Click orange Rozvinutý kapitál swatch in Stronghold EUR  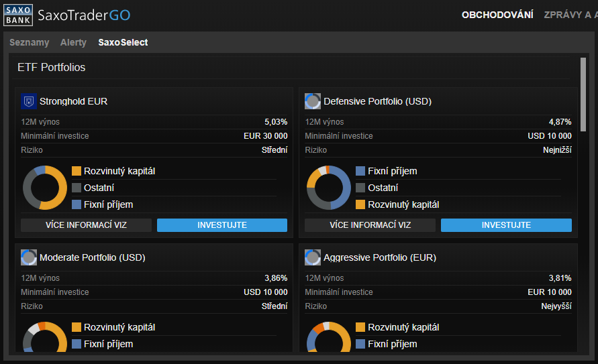[77, 171]
